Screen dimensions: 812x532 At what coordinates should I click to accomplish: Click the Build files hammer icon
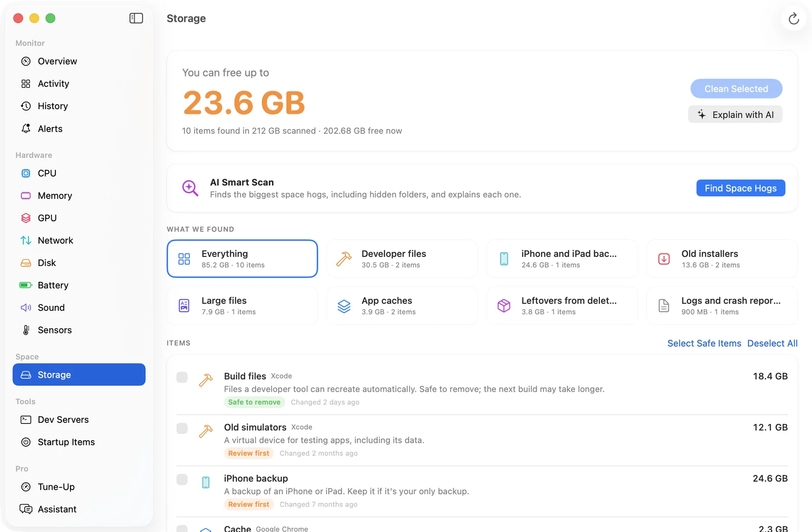coord(206,380)
